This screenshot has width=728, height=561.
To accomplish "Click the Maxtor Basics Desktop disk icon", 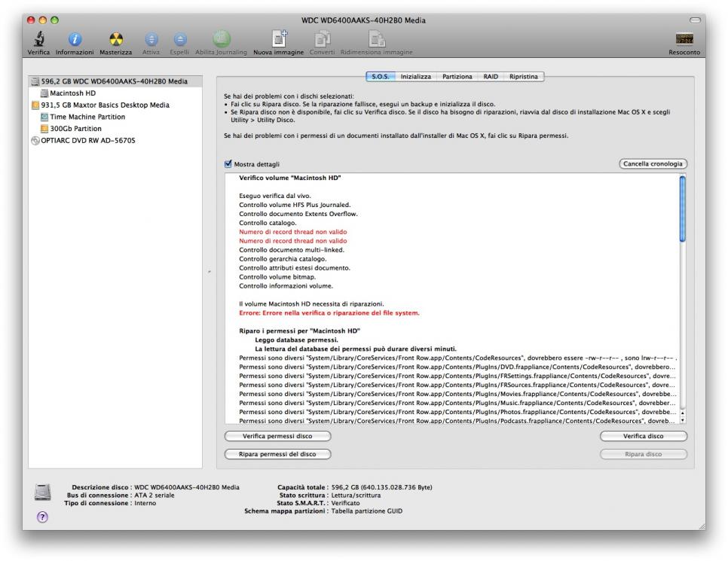I will [35, 105].
